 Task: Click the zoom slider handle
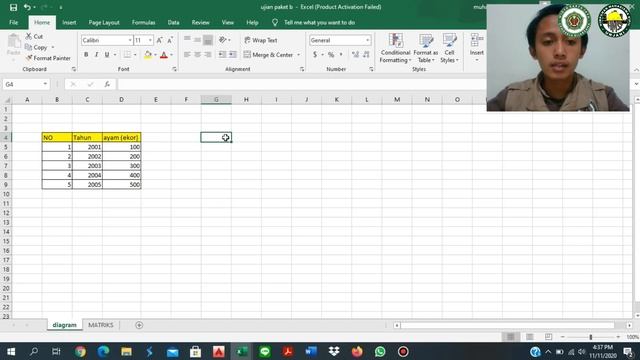[590, 337]
